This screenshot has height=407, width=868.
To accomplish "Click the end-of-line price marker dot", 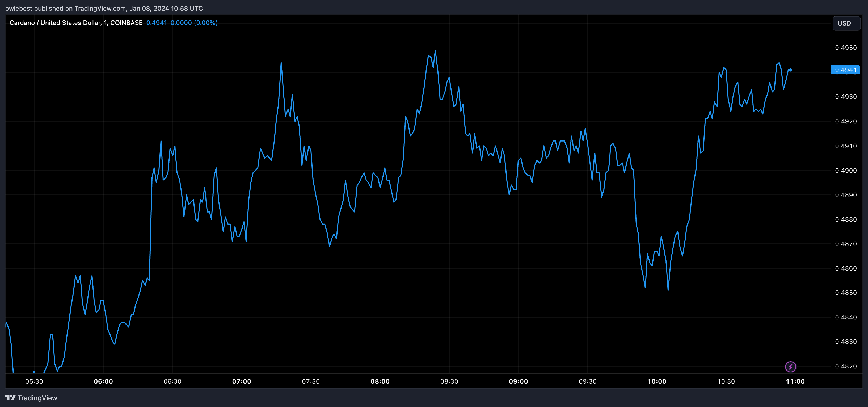I will click(790, 70).
